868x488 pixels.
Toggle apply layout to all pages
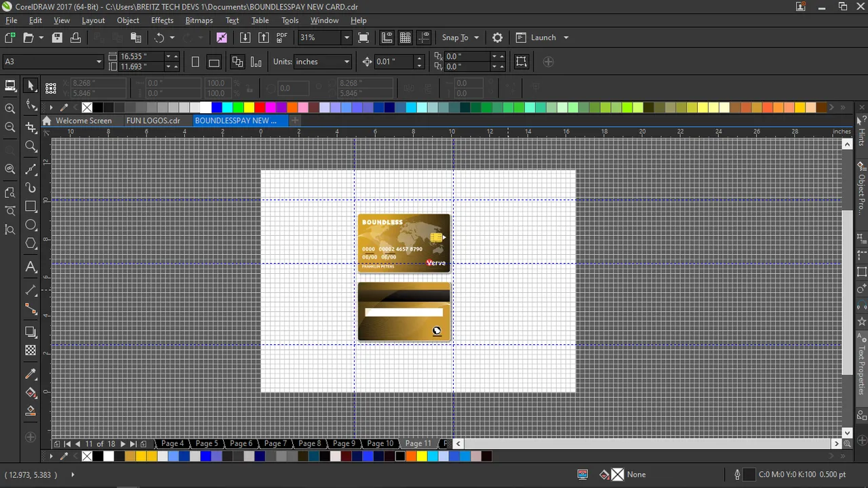(x=237, y=62)
